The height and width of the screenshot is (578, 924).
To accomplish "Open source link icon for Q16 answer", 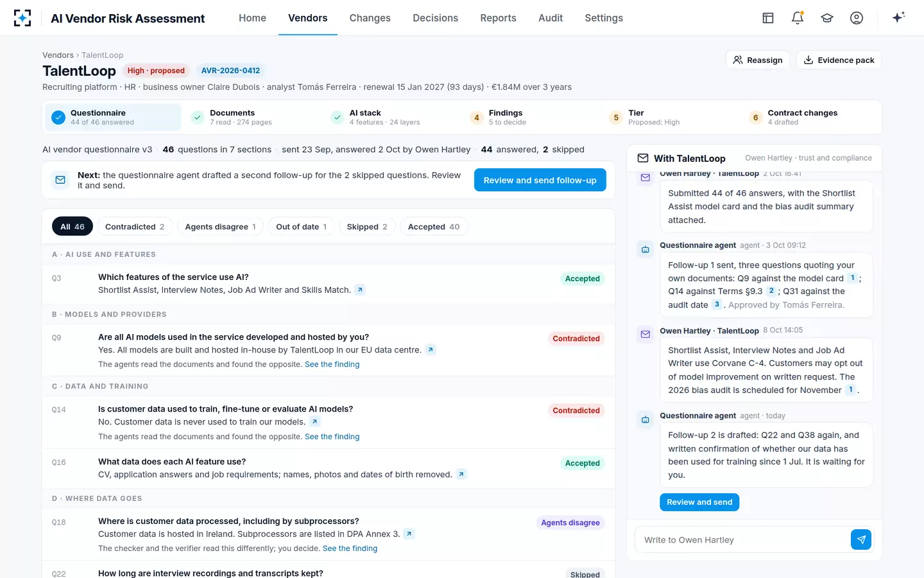I will [x=461, y=475].
